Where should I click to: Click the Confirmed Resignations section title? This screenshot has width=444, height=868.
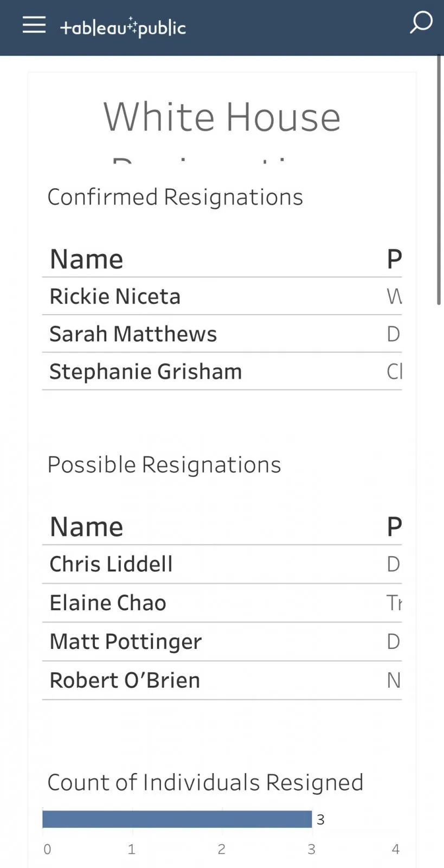[175, 196]
